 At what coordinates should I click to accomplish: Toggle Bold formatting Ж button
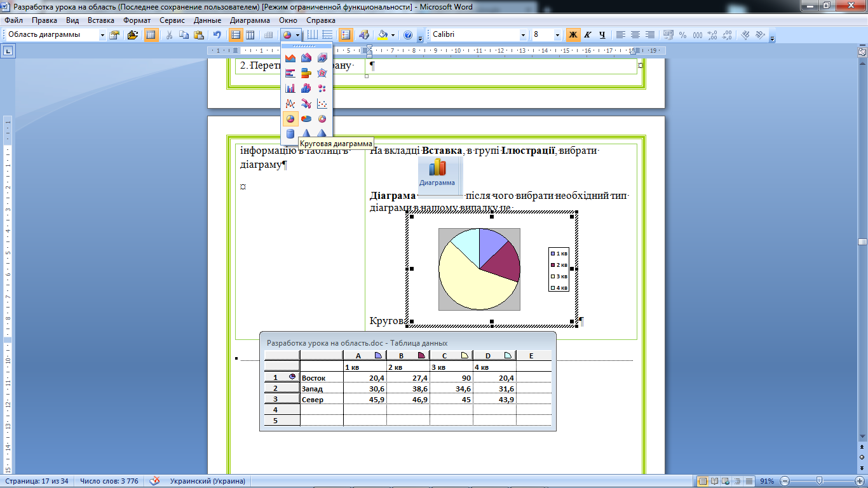573,35
